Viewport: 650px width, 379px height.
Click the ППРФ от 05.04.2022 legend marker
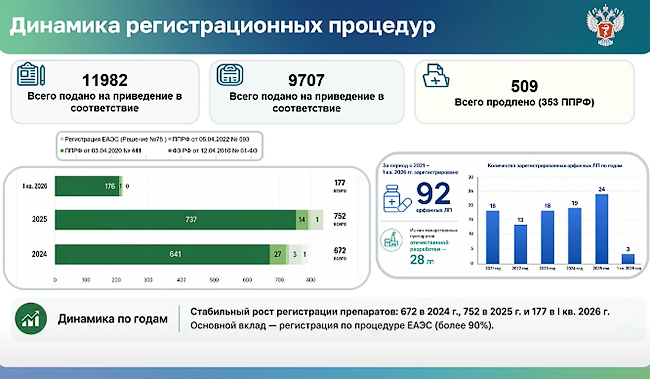(x=169, y=140)
